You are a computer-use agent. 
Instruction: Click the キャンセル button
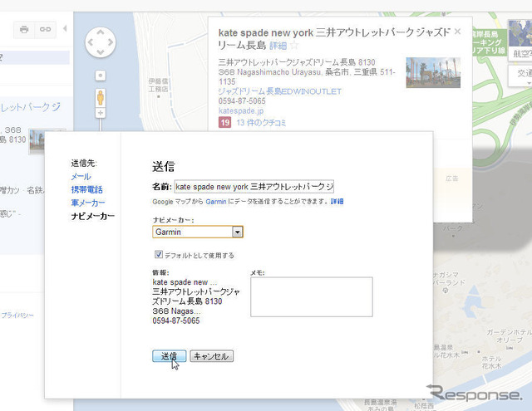click(x=211, y=356)
